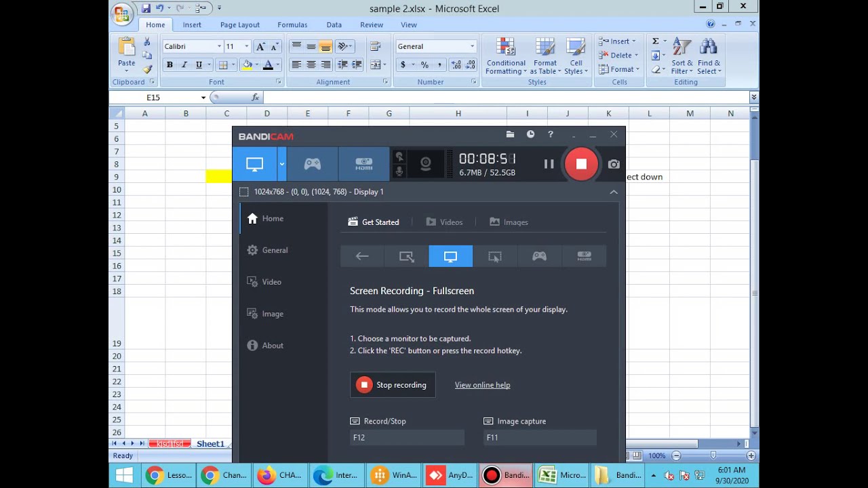Image resolution: width=868 pixels, height=488 pixels.
Task: Open Bandicam scheduled recording clock icon
Action: point(530,135)
